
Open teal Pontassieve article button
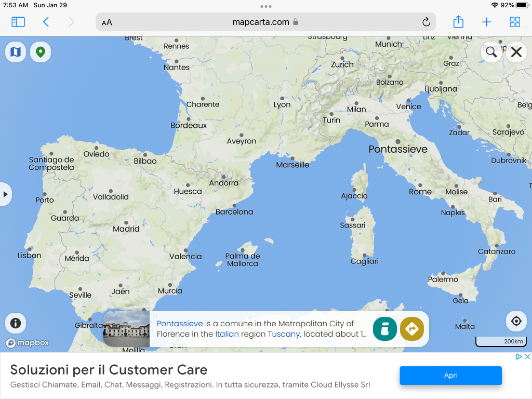coord(385,329)
